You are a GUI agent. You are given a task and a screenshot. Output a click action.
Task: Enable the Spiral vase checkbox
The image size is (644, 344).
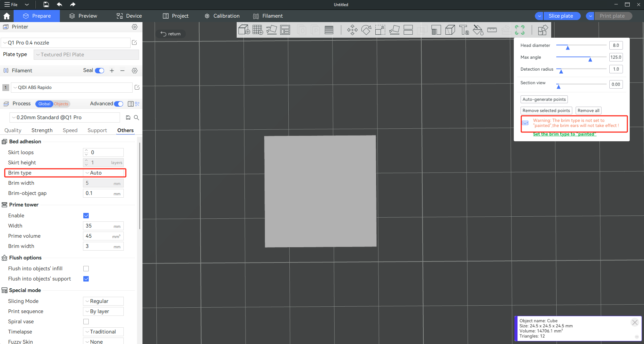pyautogui.click(x=86, y=322)
